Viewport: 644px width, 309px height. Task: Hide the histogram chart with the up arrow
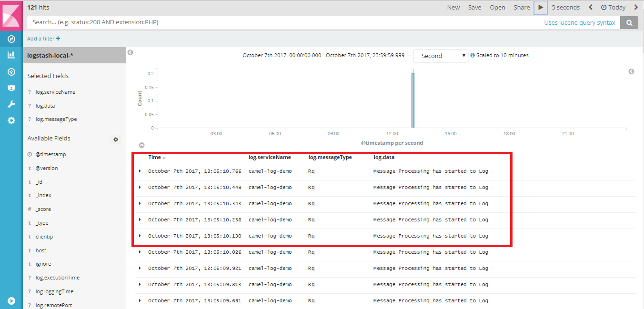(x=141, y=145)
